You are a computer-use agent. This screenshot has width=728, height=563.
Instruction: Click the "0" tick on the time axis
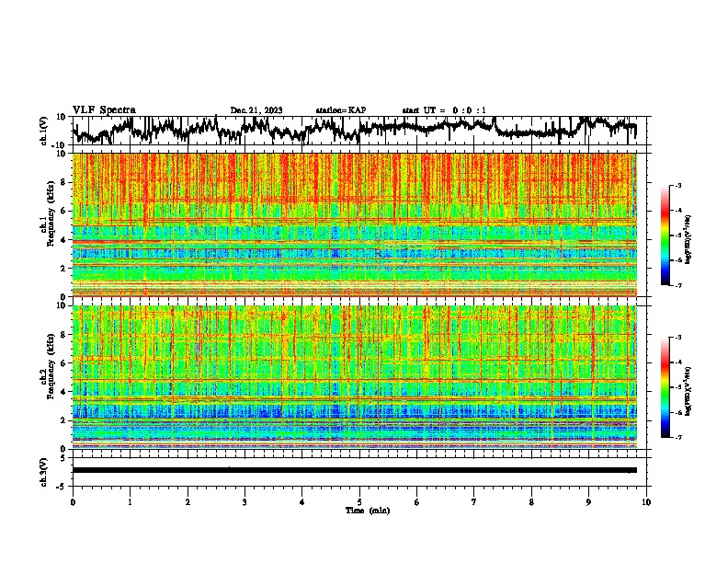[x=73, y=502]
